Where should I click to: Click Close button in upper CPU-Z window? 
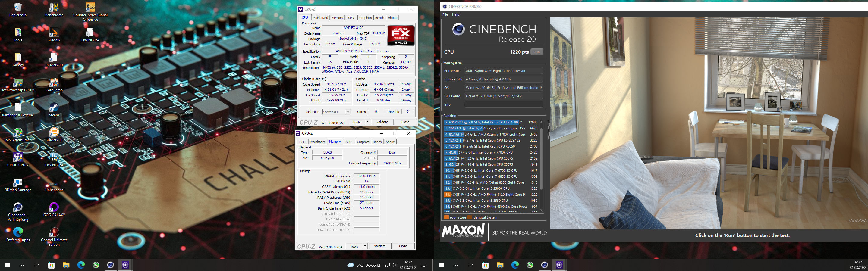tap(405, 122)
